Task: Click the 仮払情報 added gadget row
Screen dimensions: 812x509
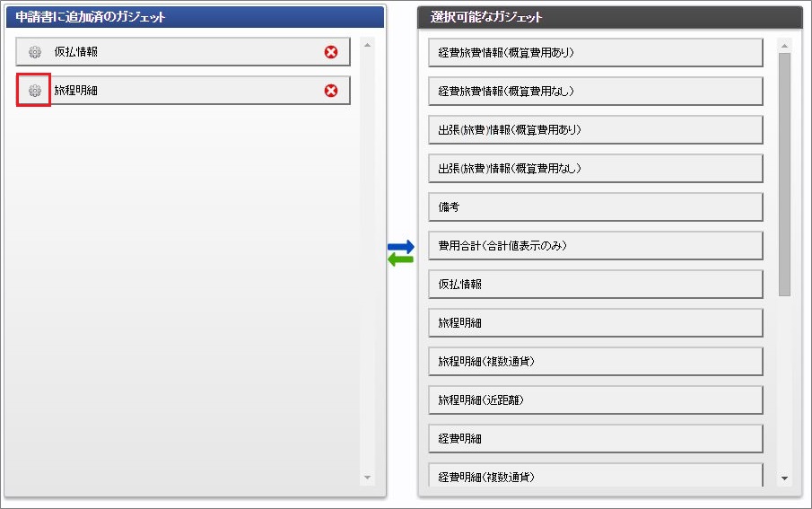Action: [183, 52]
